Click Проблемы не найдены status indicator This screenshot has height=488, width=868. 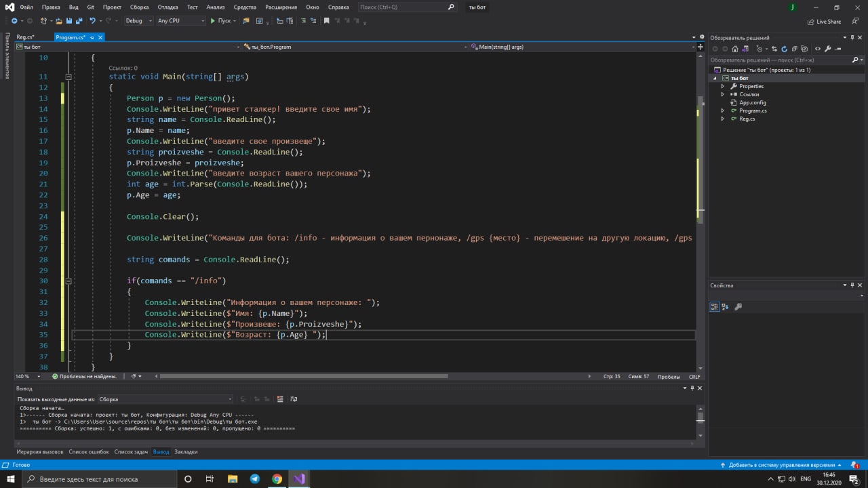[x=85, y=376]
